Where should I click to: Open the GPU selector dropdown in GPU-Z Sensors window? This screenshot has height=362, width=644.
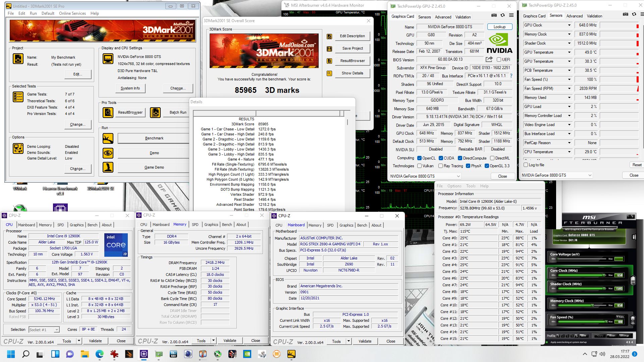(x=556, y=175)
